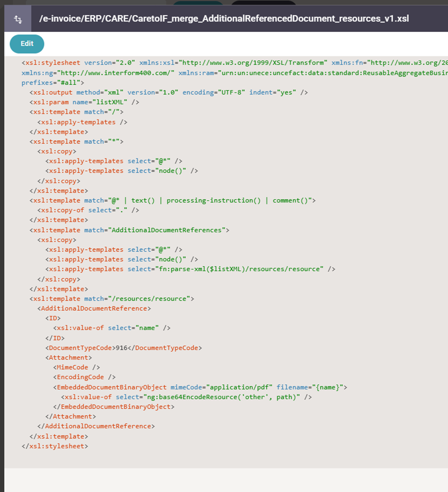448x492 pixels.
Task: Select the MimeCode element line
Action: pos(76,367)
